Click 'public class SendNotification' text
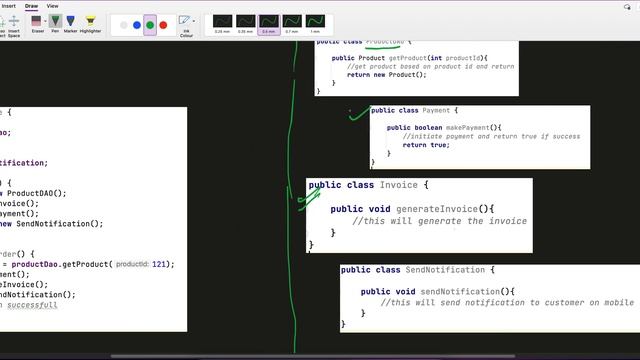The height and width of the screenshot is (360, 640). 413,270
